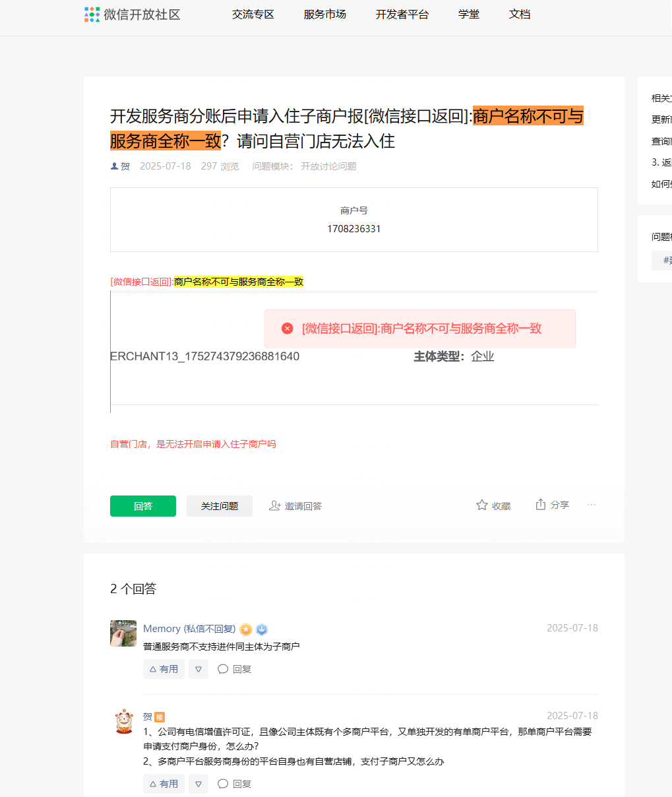
Task: Click Memory's avatar thumbnail
Action: [123, 633]
